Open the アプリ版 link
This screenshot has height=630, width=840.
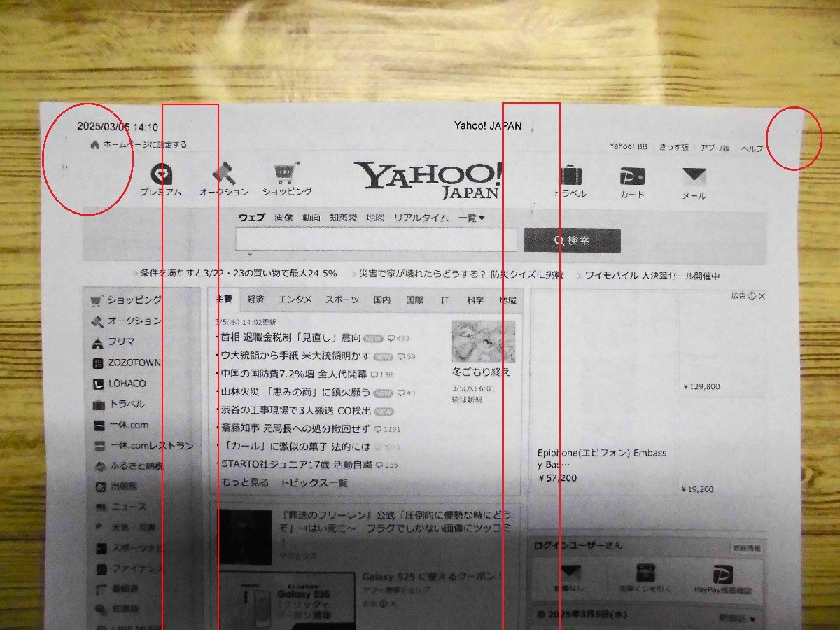pyautogui.click(x=715, y=148)
